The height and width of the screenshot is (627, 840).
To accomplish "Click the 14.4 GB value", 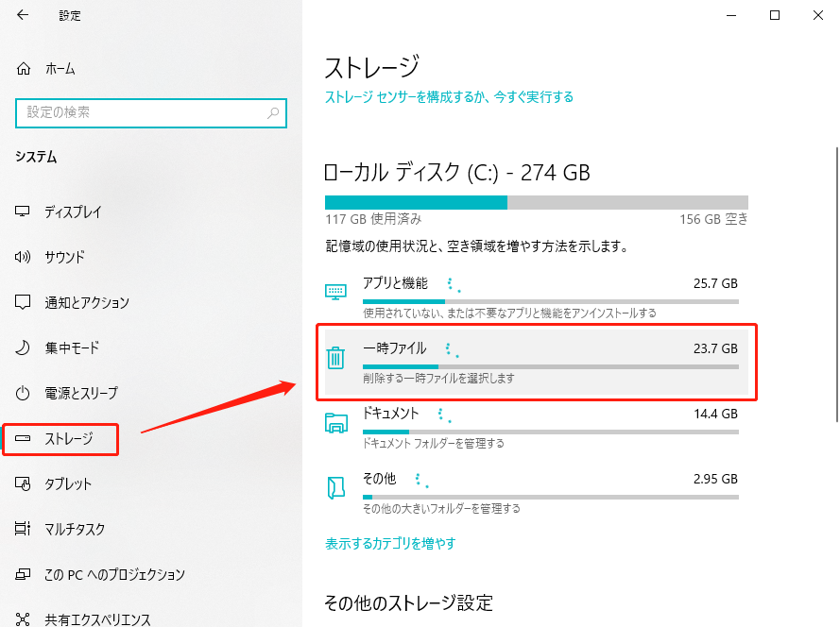I will click(x=715, y=414).
